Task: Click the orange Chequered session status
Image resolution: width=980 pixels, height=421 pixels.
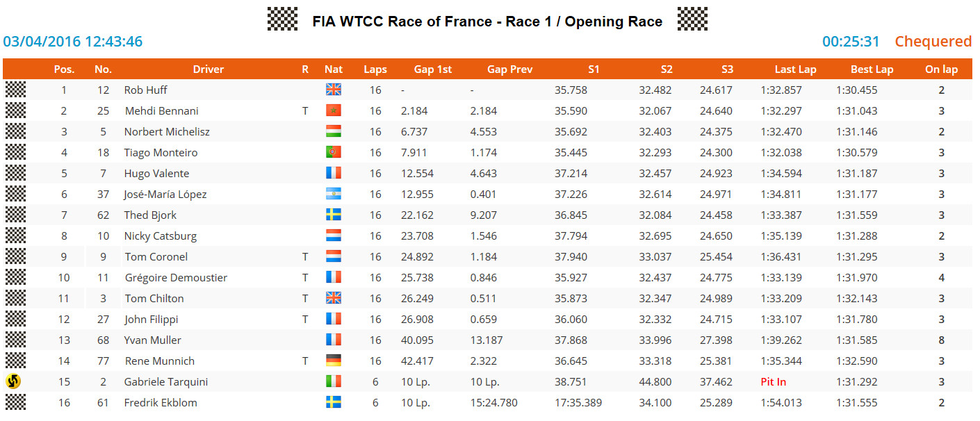Action: coord(933,41)
